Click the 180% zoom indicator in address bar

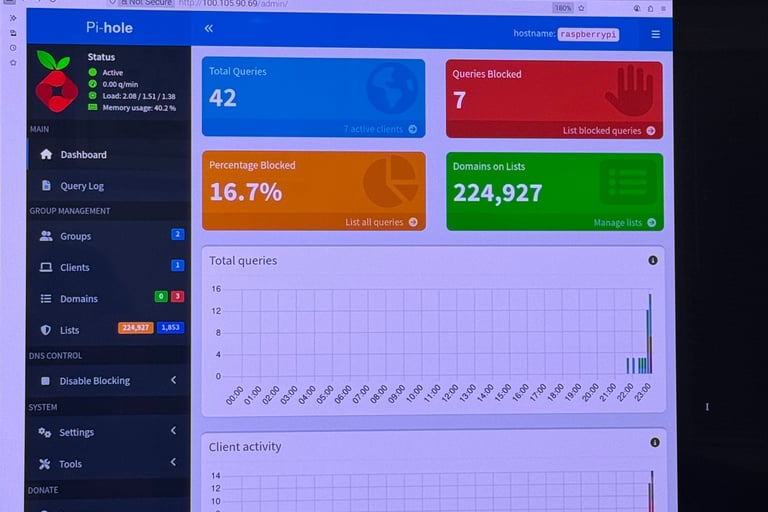coord(563,8)
